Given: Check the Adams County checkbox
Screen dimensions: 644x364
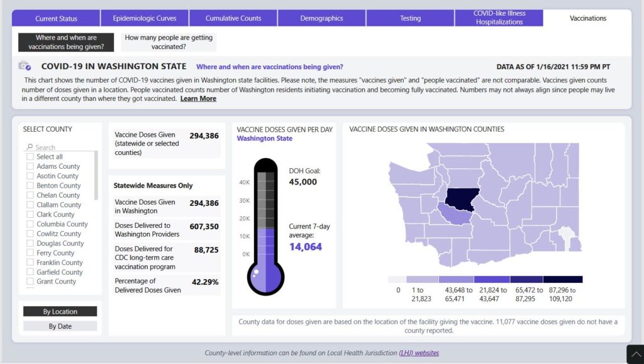Looking at the screenshot, I should click(30, 166).
